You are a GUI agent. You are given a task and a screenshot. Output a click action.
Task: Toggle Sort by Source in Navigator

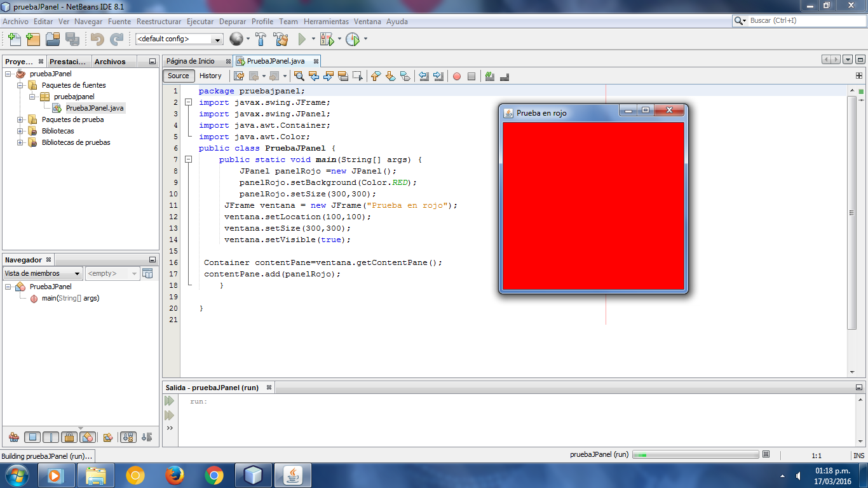[x=147, y=437]
